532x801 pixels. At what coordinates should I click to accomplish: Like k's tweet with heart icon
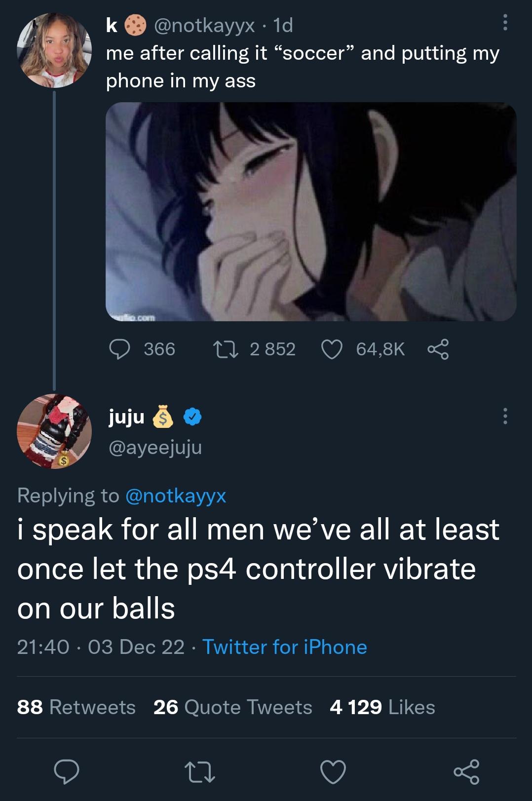(332, 349)
